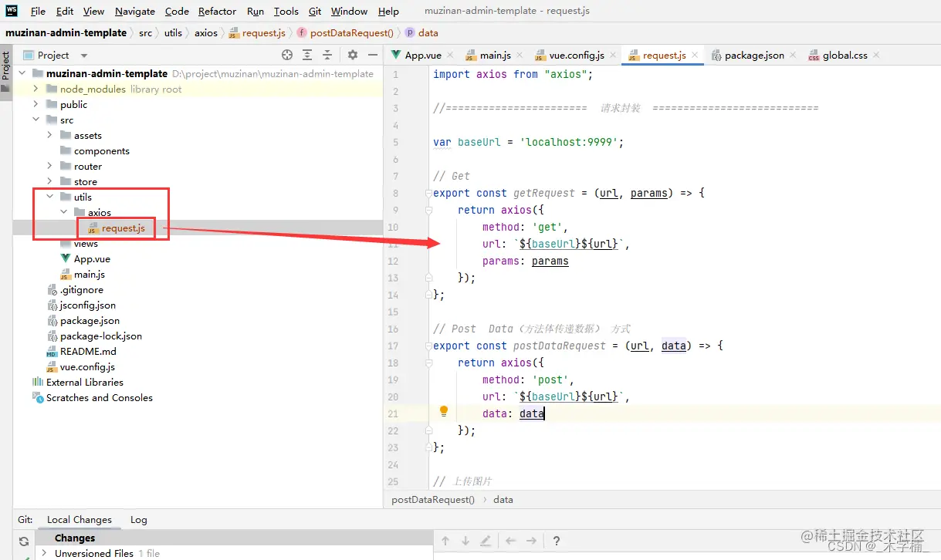Click the data breadcrumb below editor
The image size is (941, 560).
503,499
